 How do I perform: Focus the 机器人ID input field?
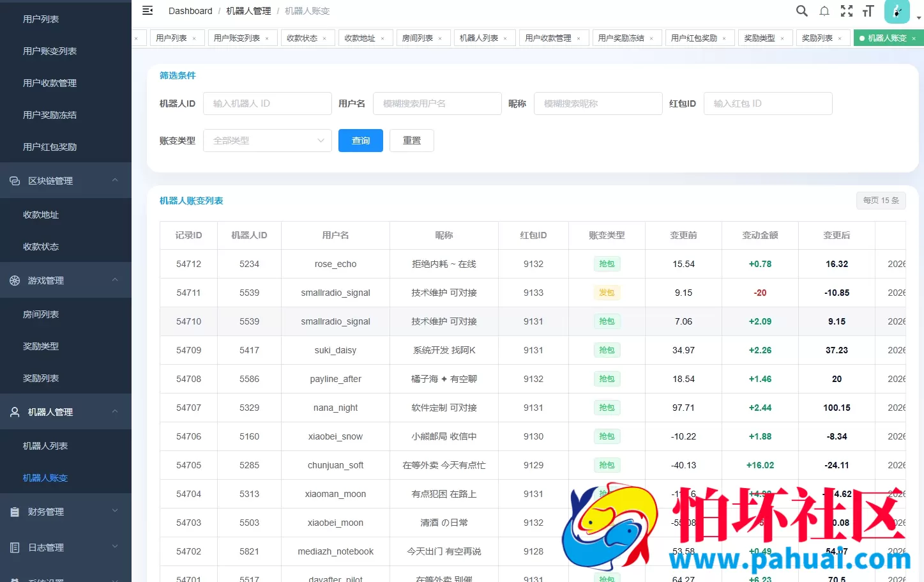pyautogui.click(x=268, y=103)
